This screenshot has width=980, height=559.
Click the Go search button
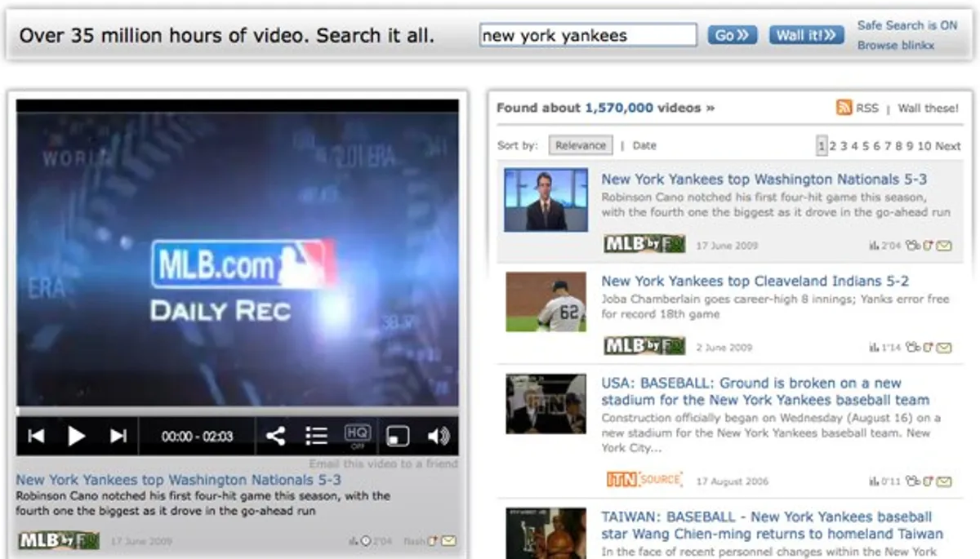731,34
